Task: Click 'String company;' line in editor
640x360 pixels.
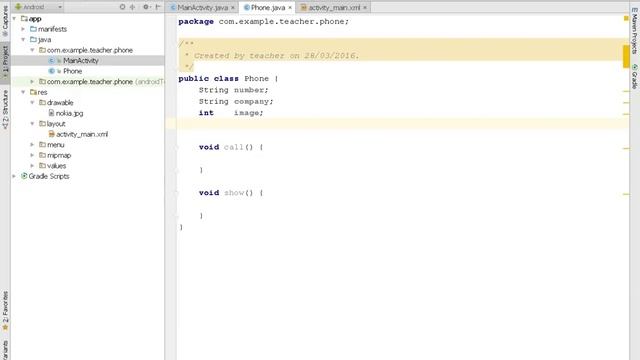Action: click(236, 102)
